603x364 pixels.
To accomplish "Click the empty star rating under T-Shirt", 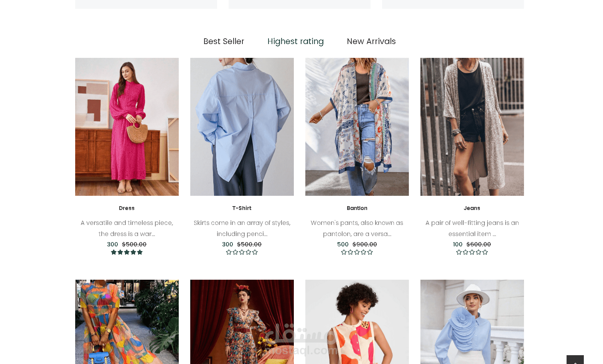I will [x=242, y=252].
